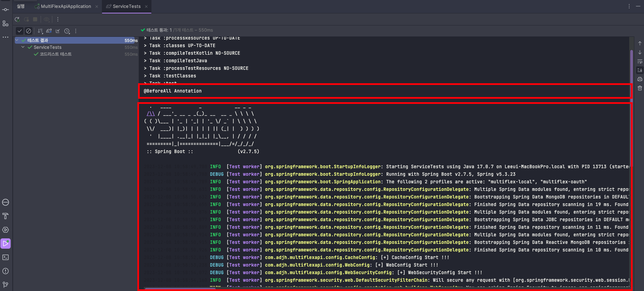Click the Gradle elephant import icon
This screenshot has height=291, width=644.
click(49, 31)
